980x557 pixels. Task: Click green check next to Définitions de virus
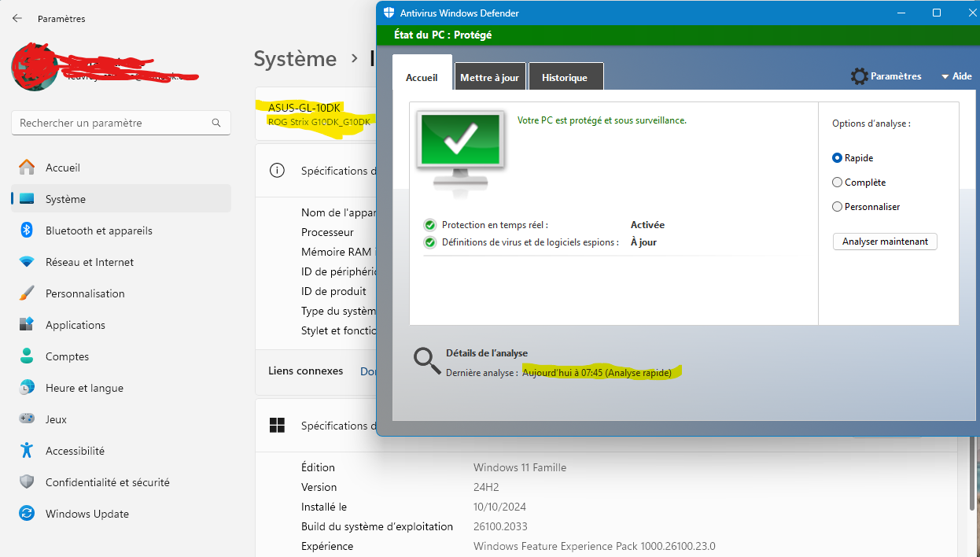click(x=429, y=242)
